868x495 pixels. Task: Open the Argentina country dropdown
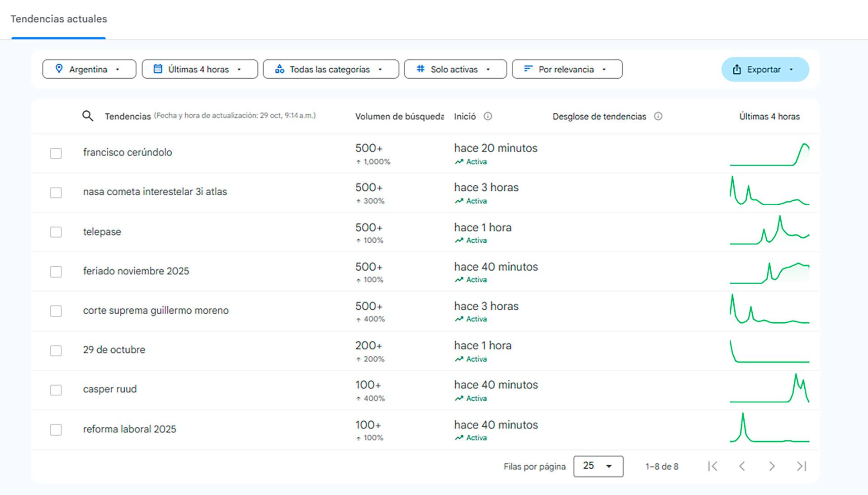coord(89,69)
